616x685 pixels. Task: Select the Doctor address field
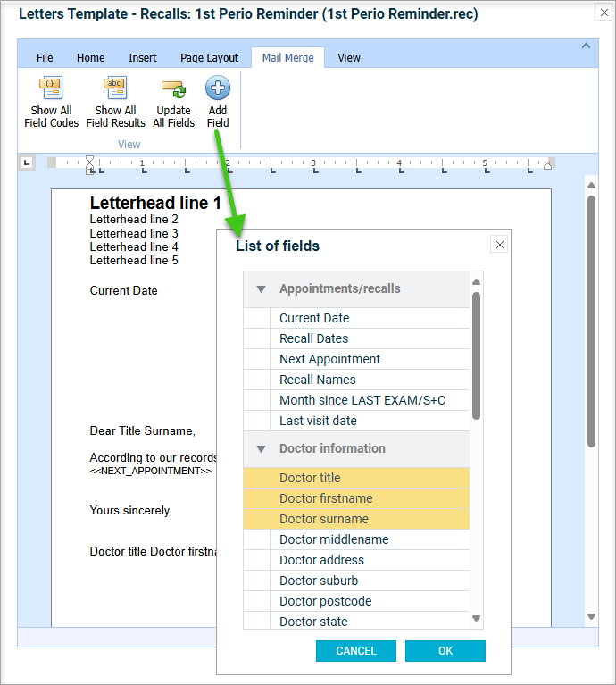[x=356, y=560]
